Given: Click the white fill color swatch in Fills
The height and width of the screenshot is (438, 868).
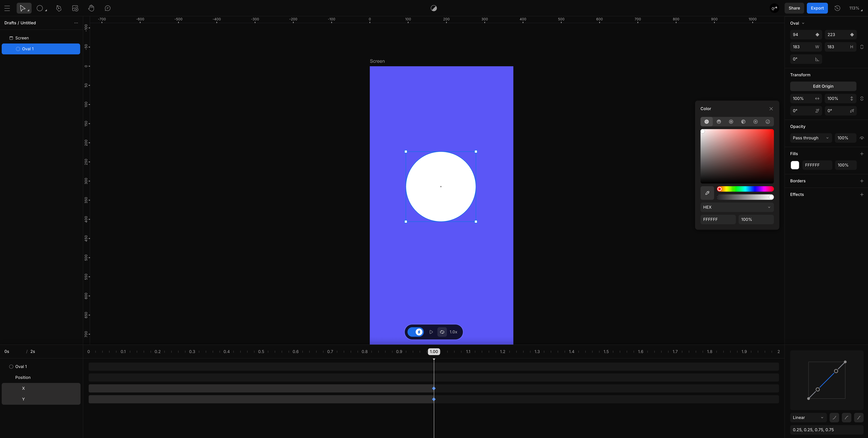Looking at the screenshot, I should pyautogui.click(x=795, y=165).
